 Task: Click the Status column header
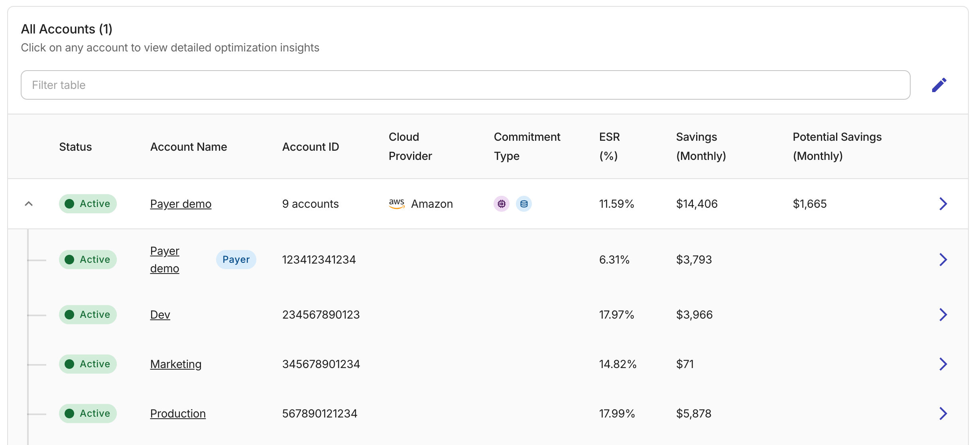[x=75, y=147]
